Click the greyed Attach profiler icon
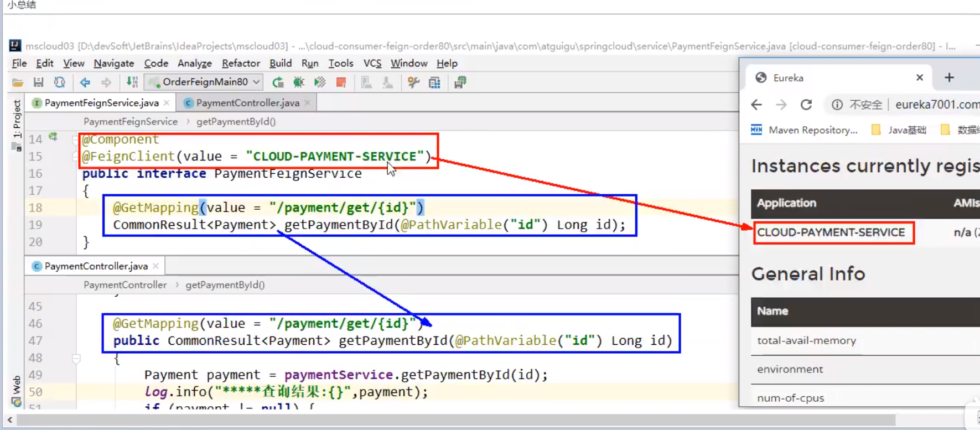This screenshot has width=980, height=430. (366, 82)
